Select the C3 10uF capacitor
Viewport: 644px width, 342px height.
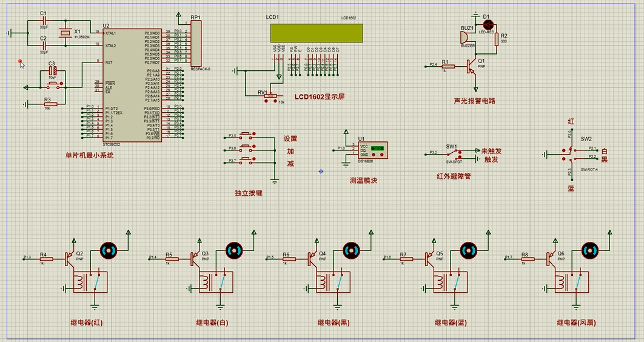pyautogui.click(x=52, y=70)
